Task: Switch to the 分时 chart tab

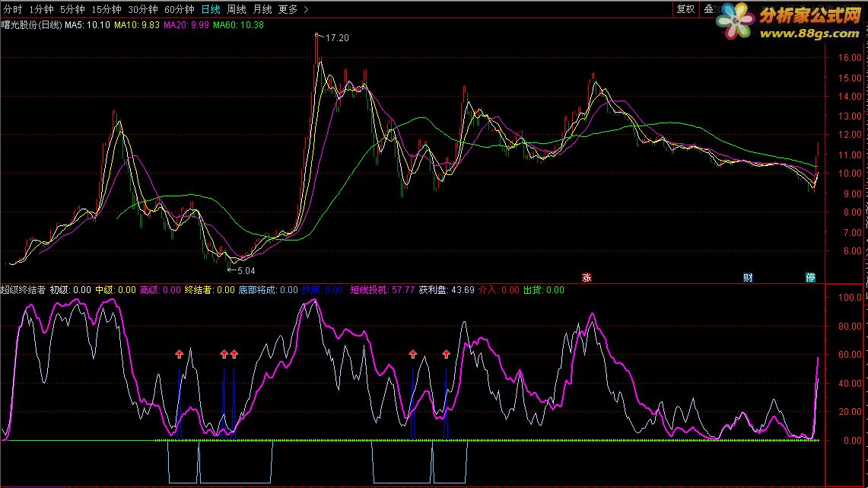Action: (x=12, y=9)
